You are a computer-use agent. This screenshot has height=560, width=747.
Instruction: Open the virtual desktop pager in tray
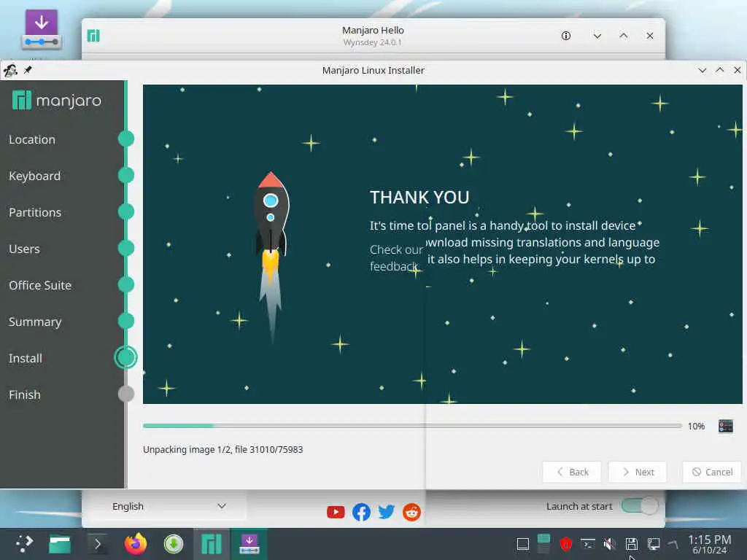pos(543,544)
